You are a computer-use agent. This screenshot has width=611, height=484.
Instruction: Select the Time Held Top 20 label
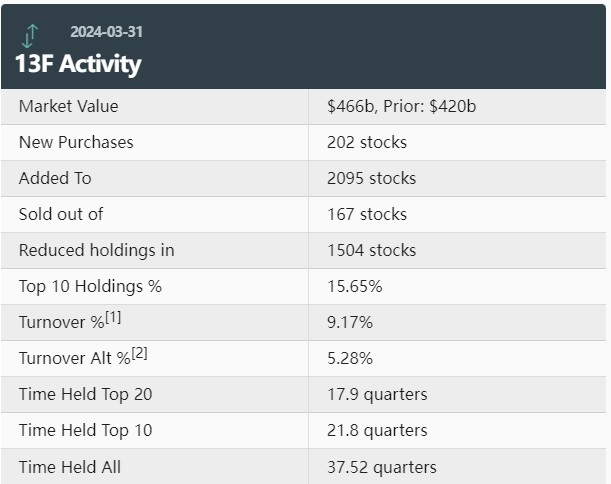pos(85,394)
